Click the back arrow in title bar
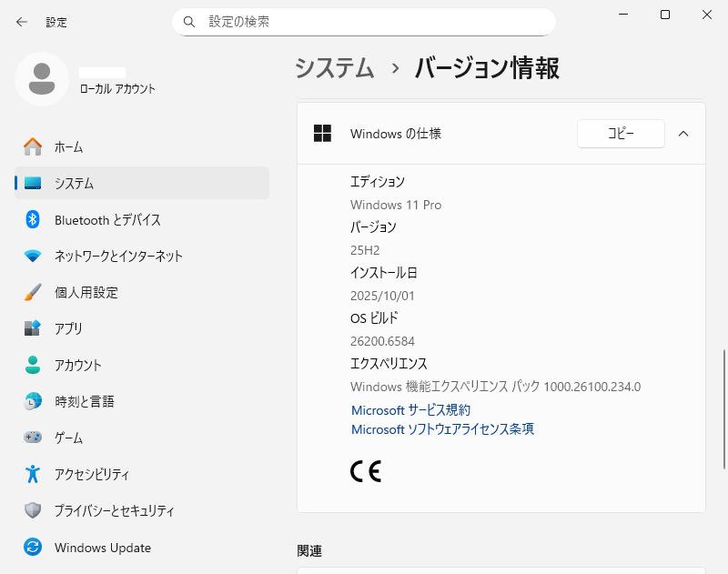This screenshot has width=728, height=574. [22, 22]
